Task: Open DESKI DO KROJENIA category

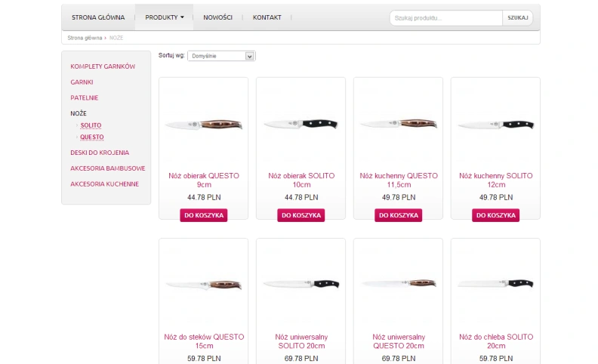Action: (x=100, y=153)
